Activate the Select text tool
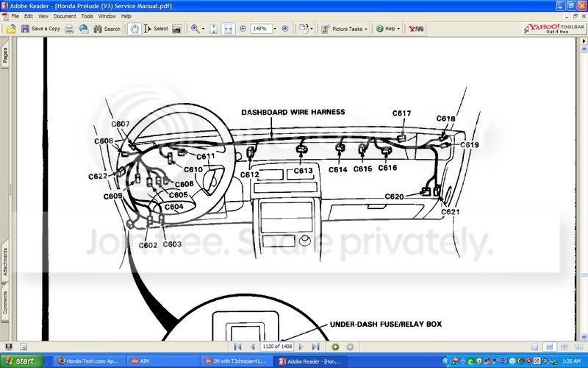This screenshot has height=368, width=588. (156, 29)
